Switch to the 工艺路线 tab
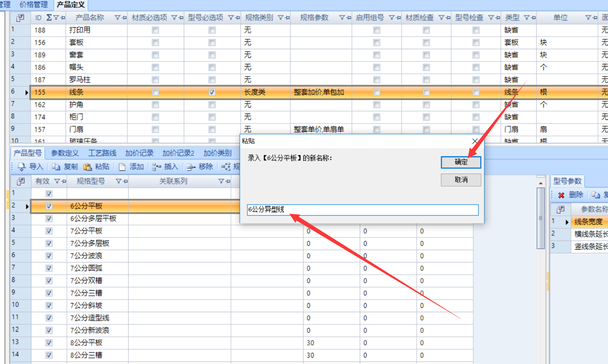Viewport: 608px width, 364px height. (x=102, y=153)
